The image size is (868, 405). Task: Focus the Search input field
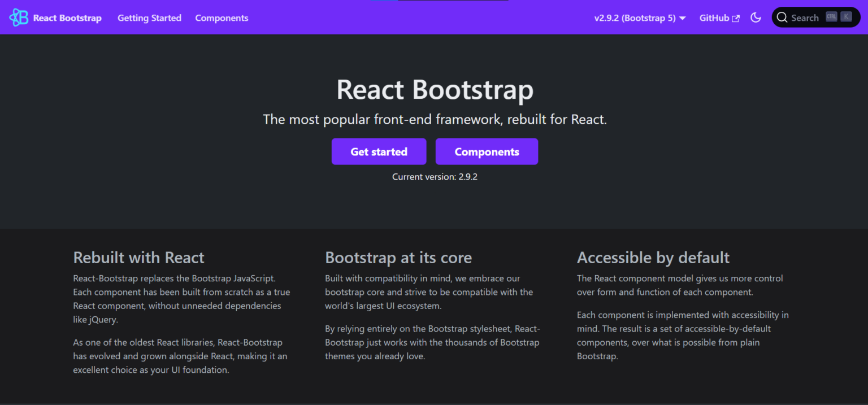[x=816, y=18]
